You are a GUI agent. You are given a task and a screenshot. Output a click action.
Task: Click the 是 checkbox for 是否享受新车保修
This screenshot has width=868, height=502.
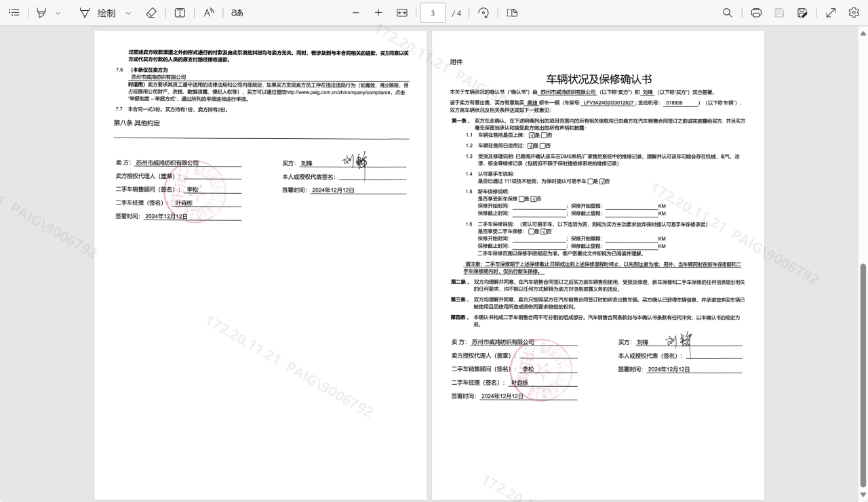(521, 198)
